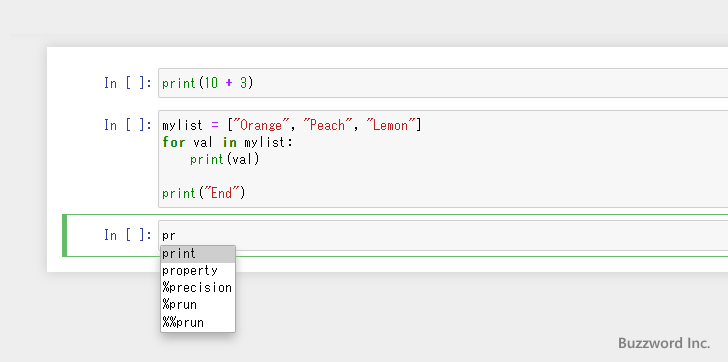Select first cell via its In [ ] prompt
Viewport: 728px width, 362px height.
tap(128, 83)
